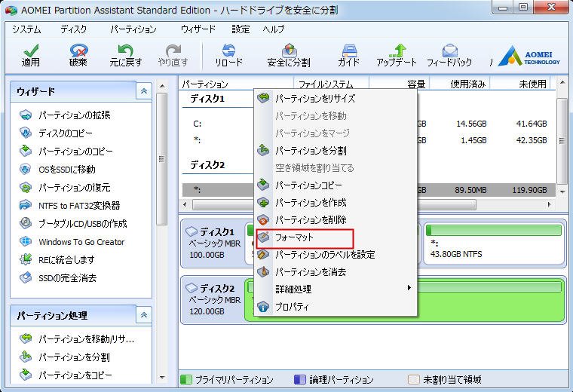The image size is (573, 392).
Task: Redo with やり直す toolbar icon
Action: click(x=173, y=56)
